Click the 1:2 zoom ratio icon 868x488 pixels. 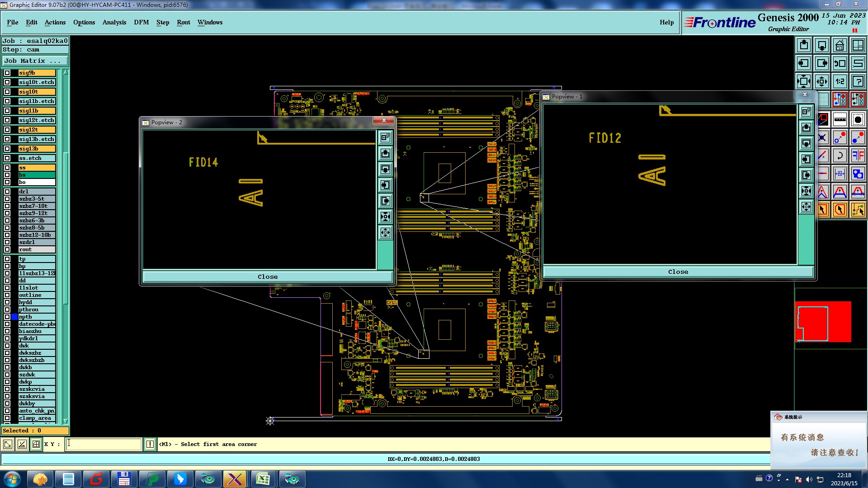click(840, 81)
